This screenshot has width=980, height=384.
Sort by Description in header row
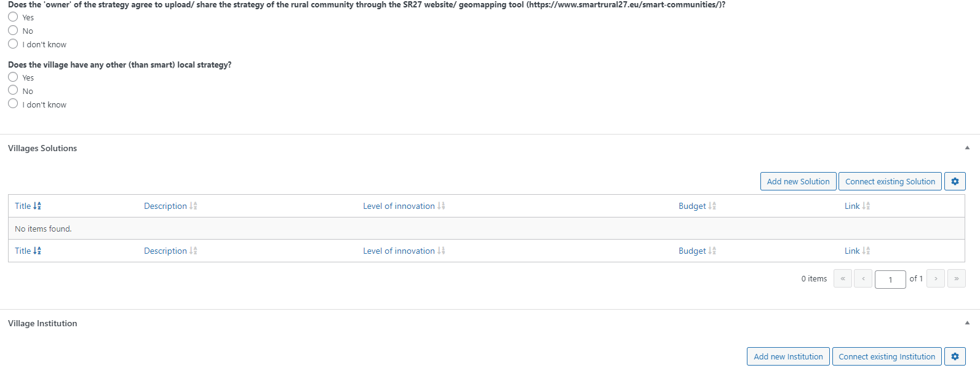pos(170,206)
